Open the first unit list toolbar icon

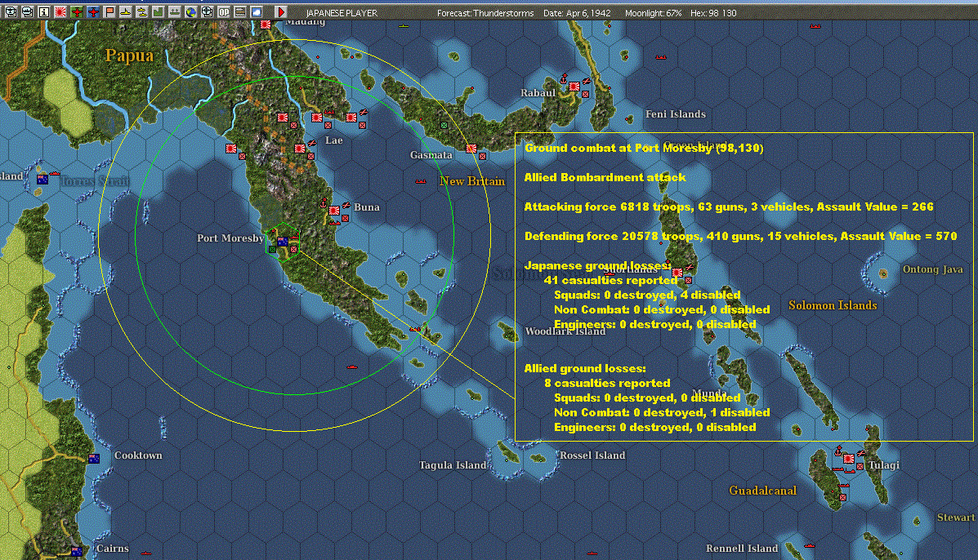point(11,11)
